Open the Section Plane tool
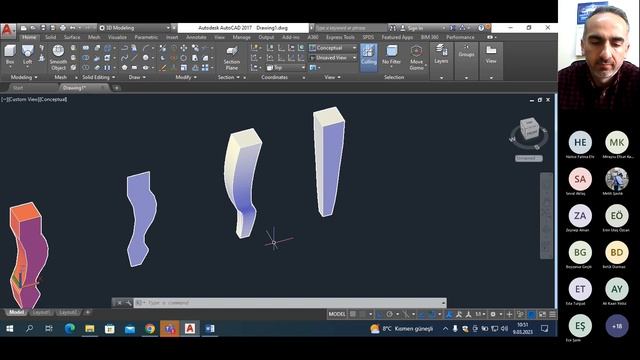The image size is (640, 360). pos(231,58)
